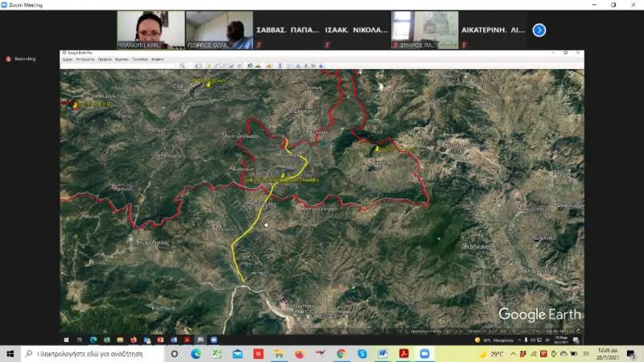The image size is (644, 362).
Task: Show more participants with the blue arrow button
Action: 539,30
